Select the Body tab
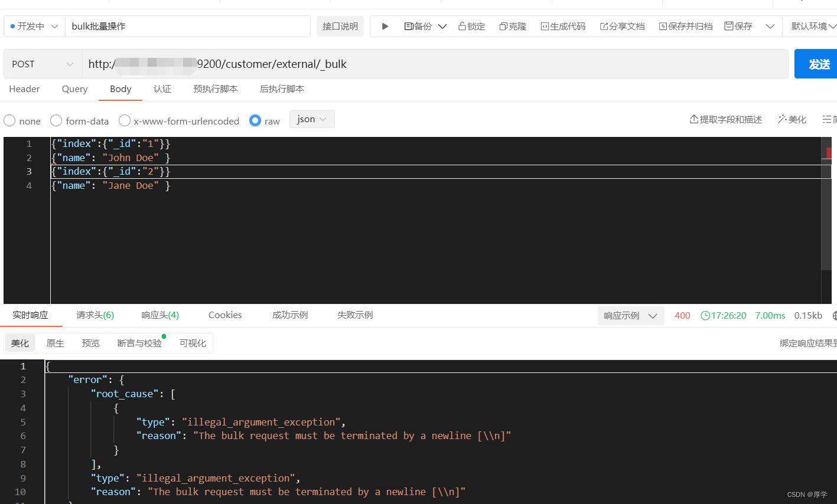Image resolution: width=837 pixels, height=504 pixels. click(120, 89)
